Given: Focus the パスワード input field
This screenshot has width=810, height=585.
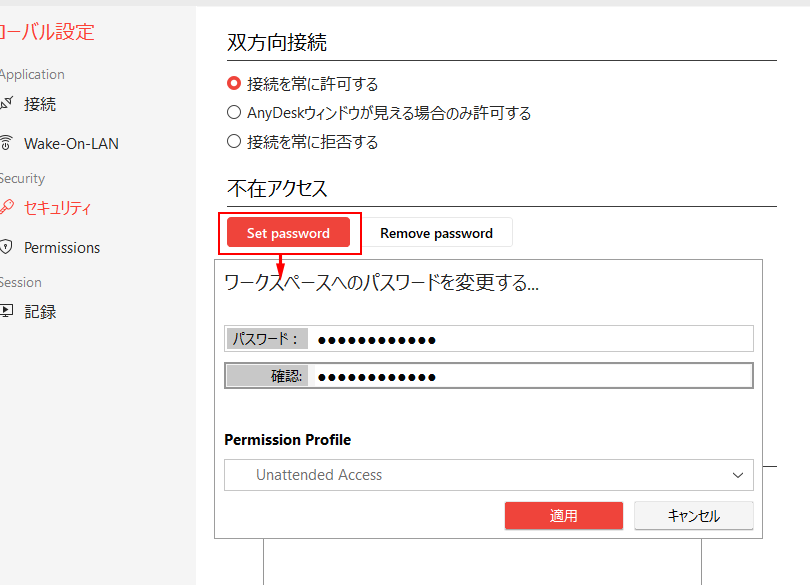Looking at the screenshot, I should point(530,339).
